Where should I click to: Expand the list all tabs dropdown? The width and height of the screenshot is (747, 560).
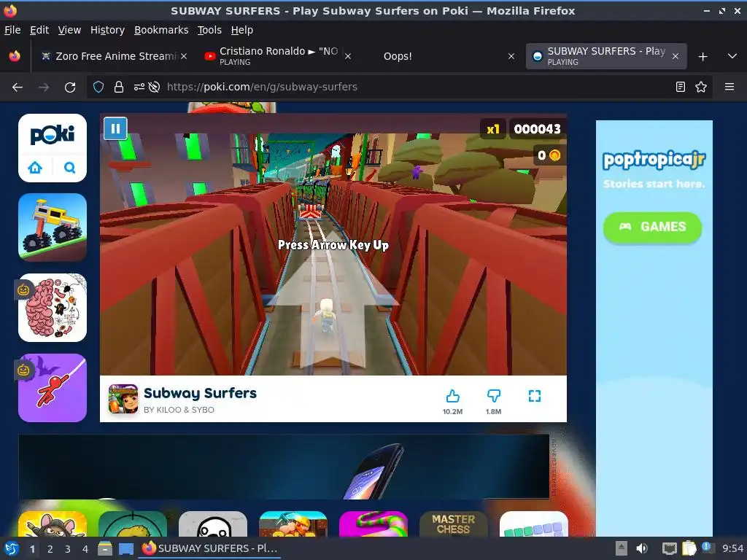pos(732,56)
